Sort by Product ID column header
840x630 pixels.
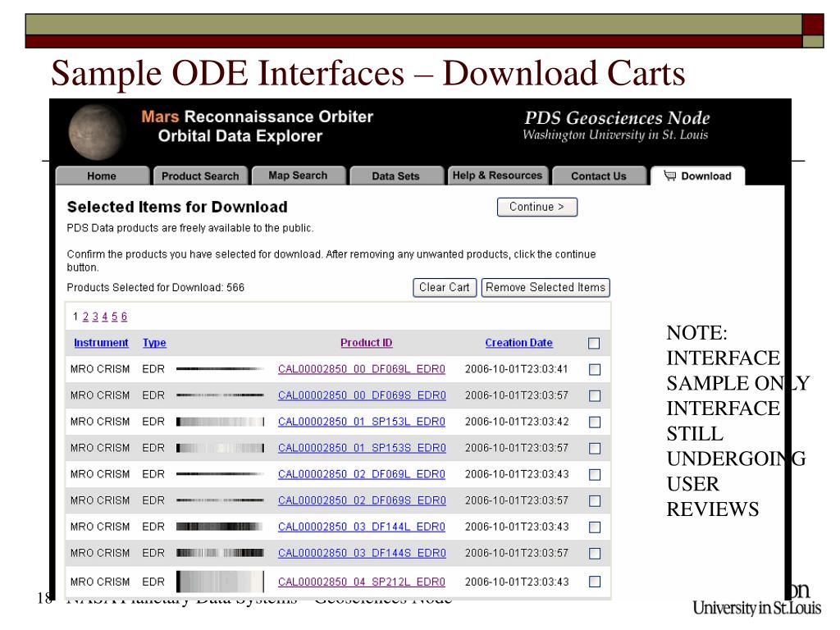[x=367, y=343]
